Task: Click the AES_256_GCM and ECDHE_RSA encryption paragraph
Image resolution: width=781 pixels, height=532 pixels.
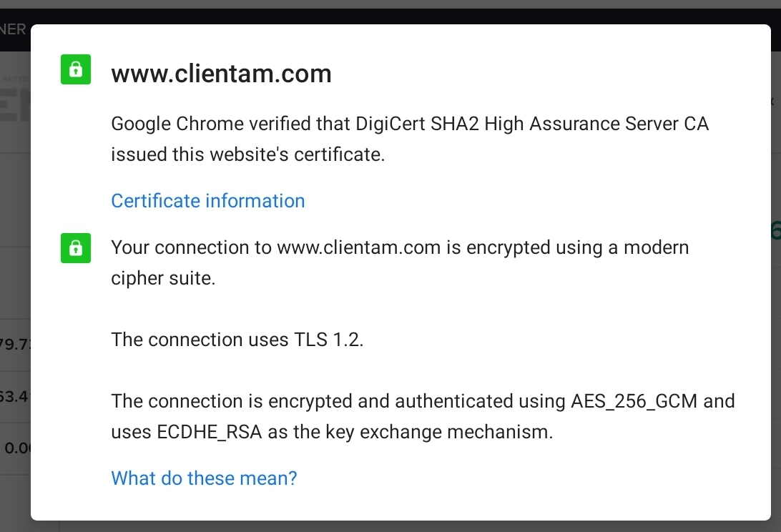Action: point(423,416)
